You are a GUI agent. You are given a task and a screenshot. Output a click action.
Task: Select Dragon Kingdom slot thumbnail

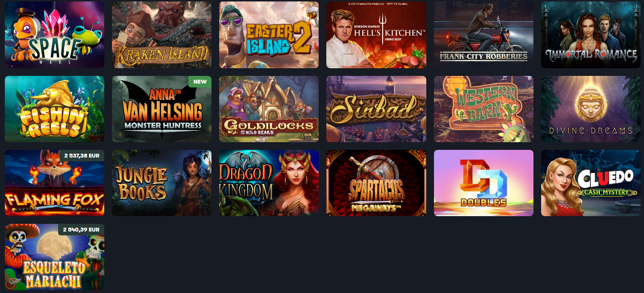[x=269, y=183]
